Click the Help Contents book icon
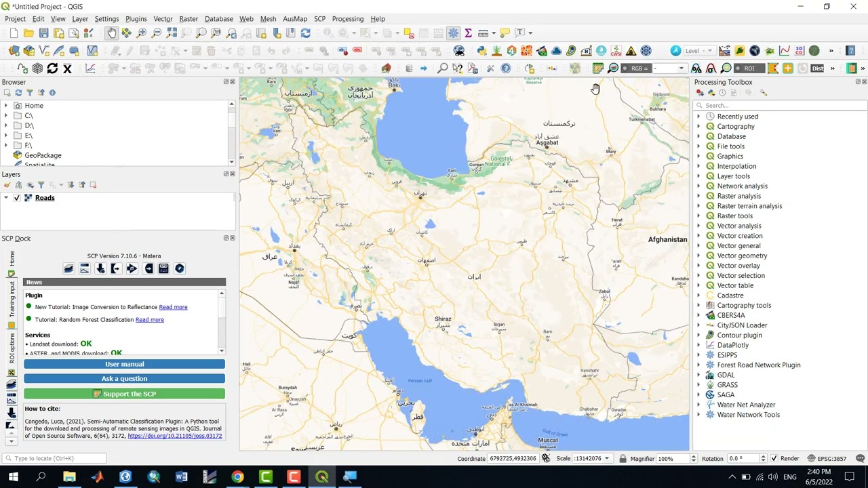This screenshot has height=488, width=868. click(x=850, y=51)
